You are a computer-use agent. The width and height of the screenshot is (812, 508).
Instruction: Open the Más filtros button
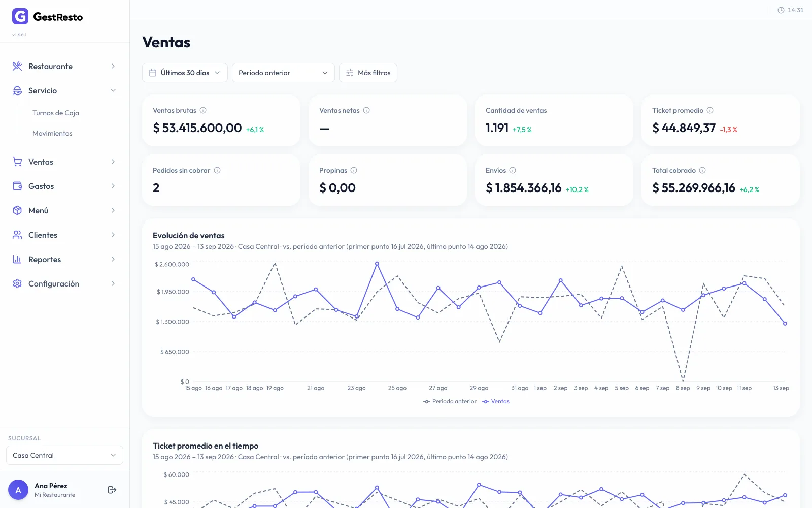tap(368, 73)
